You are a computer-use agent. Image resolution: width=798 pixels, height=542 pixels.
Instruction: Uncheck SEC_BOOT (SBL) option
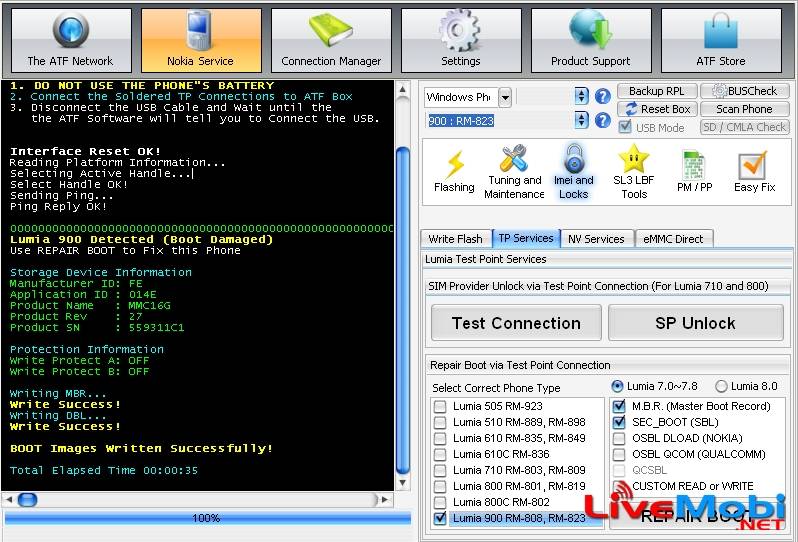click(619, 422)
